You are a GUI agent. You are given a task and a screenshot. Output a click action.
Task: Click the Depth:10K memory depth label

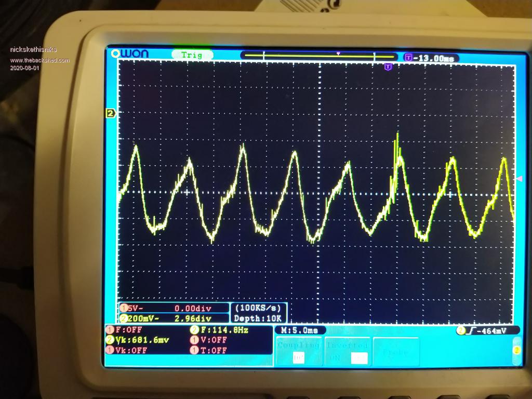coord(258,318)
